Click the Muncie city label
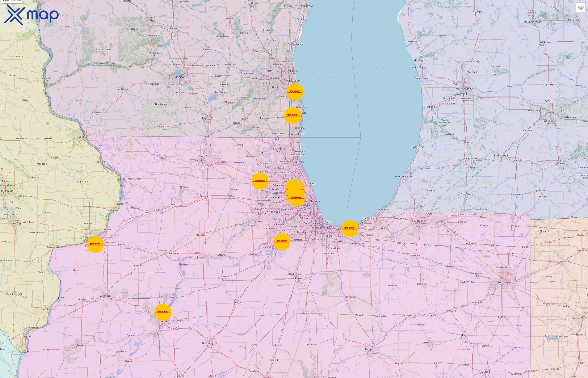Screen dimensions: 588x378 pos(486,372)
